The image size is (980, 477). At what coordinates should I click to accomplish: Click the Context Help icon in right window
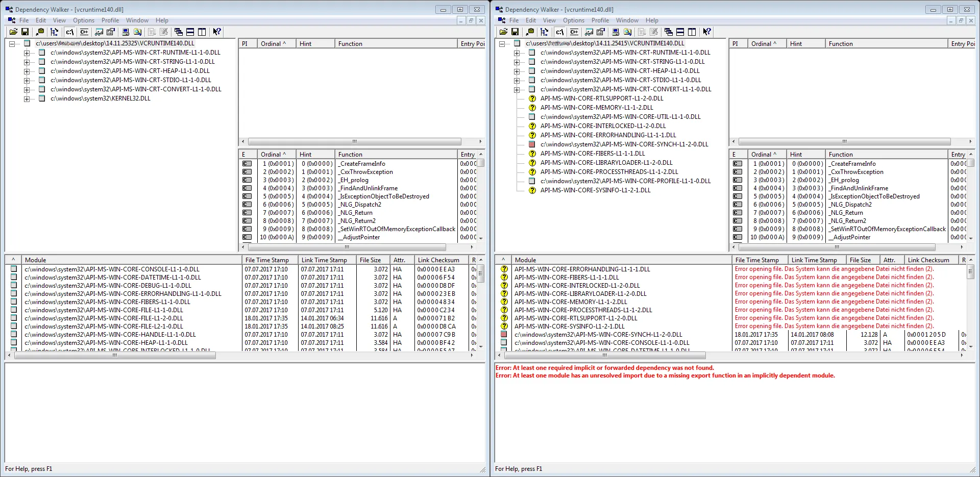click(707, 32)
